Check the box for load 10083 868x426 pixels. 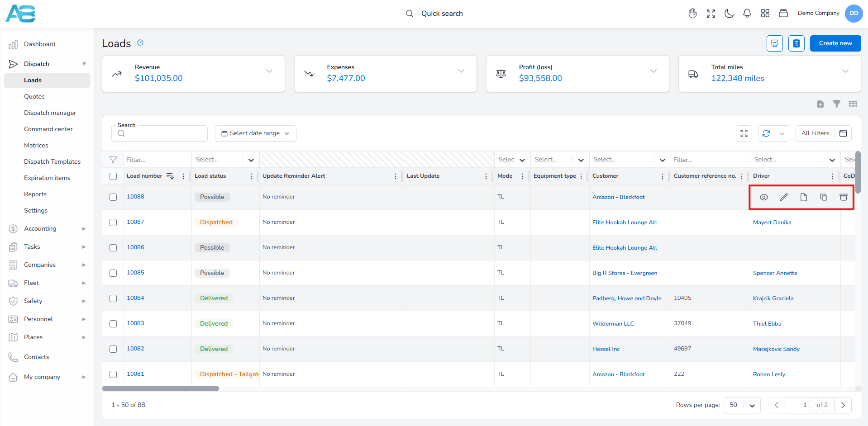point(113,324)
